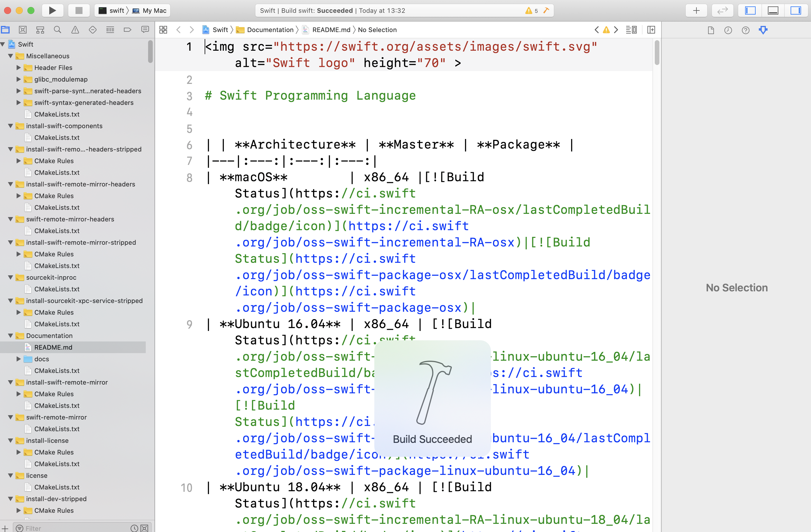Show the History inspector clock icon

coord(728,30)
